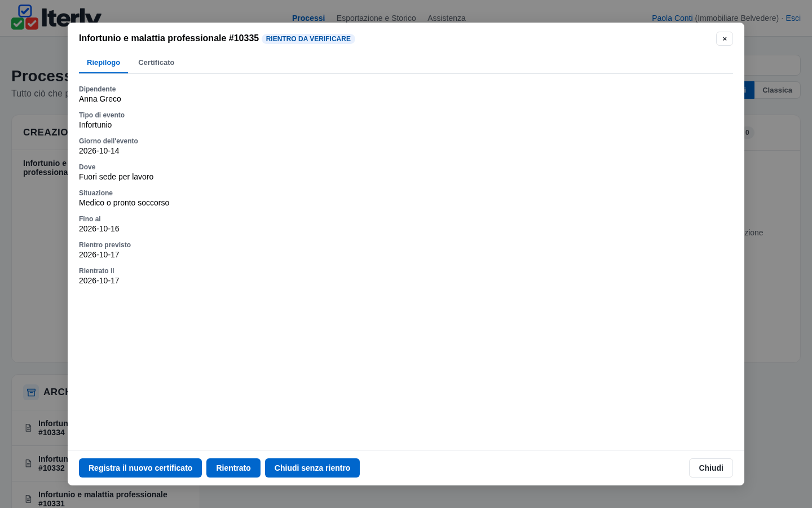This screenshot has height=508, width=812.
Task: Click document icon beside #10334
Action: point(28,428)
